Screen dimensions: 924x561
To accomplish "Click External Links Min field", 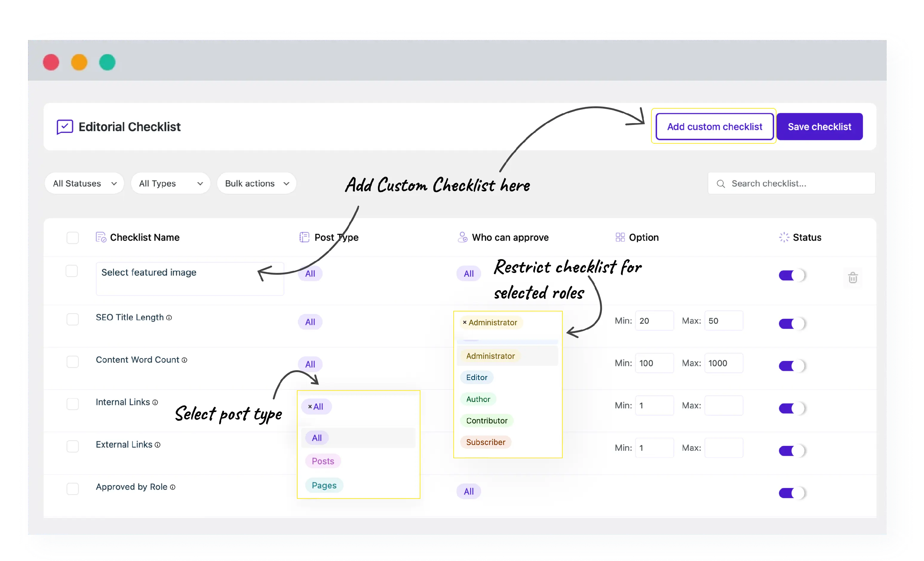I will point(654,448).
